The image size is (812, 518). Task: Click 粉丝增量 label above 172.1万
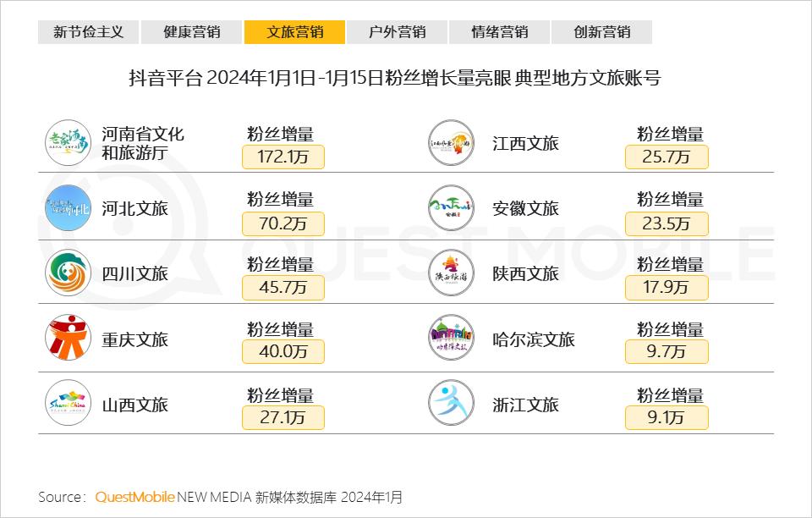(280, 135)
